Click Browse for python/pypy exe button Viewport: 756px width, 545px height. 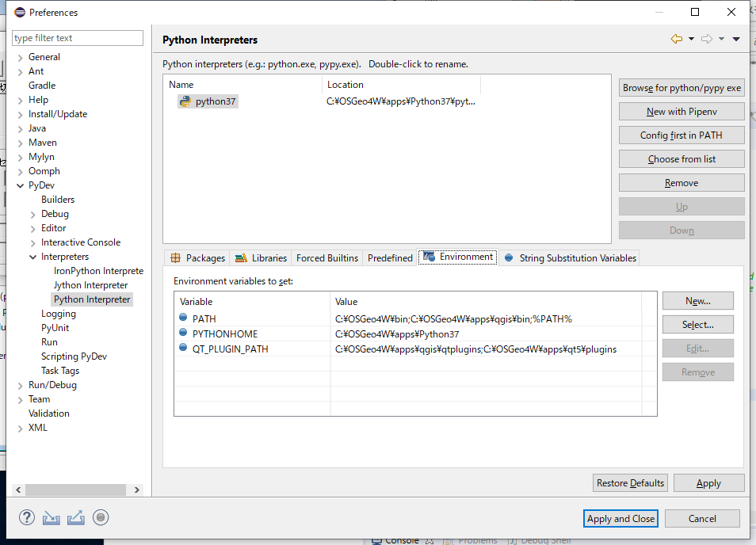point(682,88)
